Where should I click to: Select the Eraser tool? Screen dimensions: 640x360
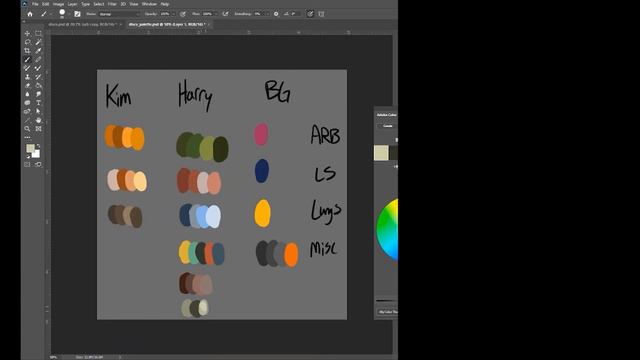point(27,85)
